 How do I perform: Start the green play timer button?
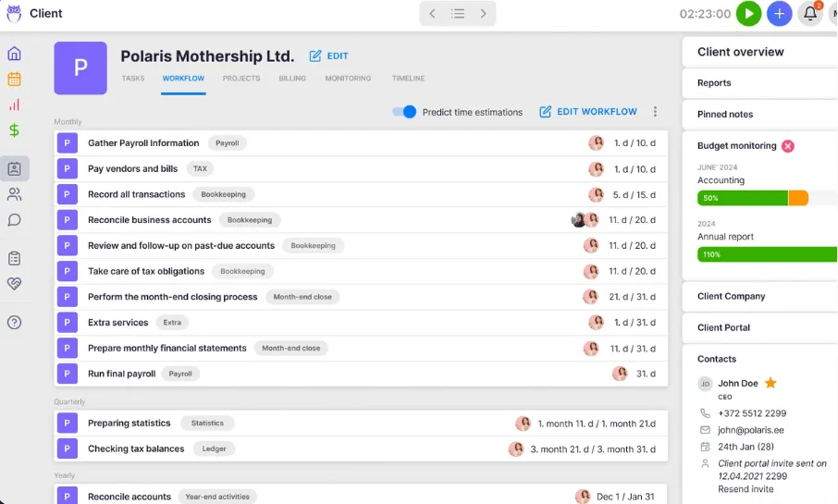749,13
